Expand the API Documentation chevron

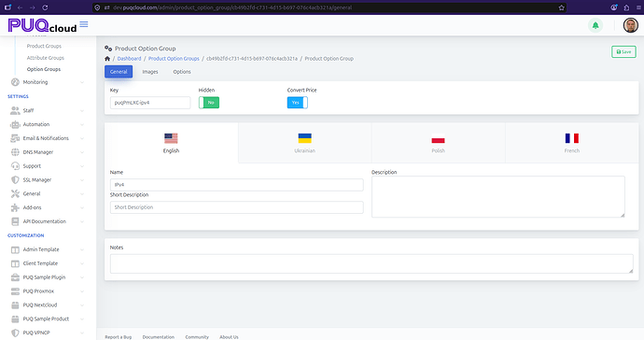pyautogui.click(x=82, y=221)
